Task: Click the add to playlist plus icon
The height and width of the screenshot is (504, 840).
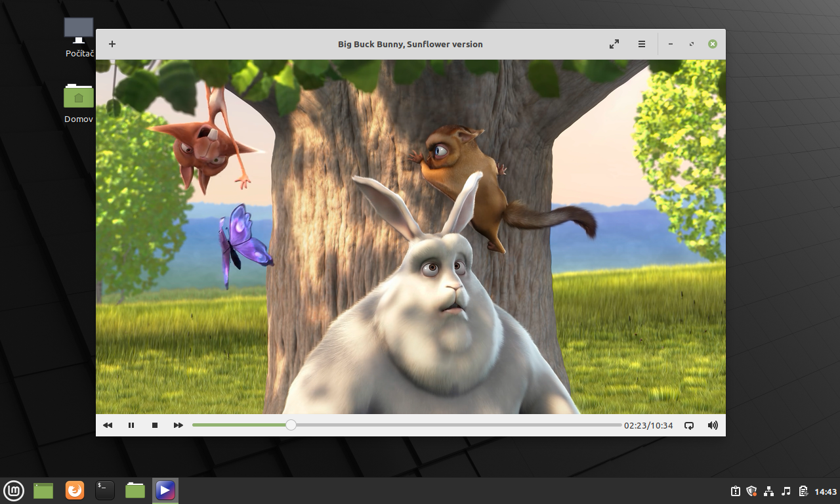Action: click(112, 44)
